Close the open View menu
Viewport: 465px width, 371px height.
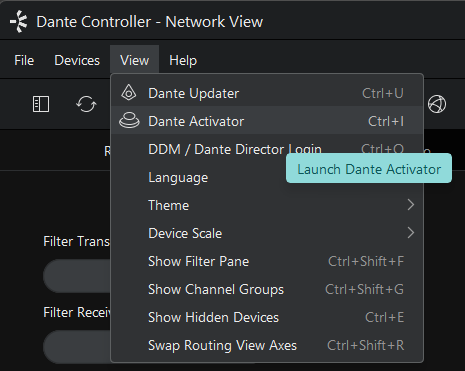134,60
